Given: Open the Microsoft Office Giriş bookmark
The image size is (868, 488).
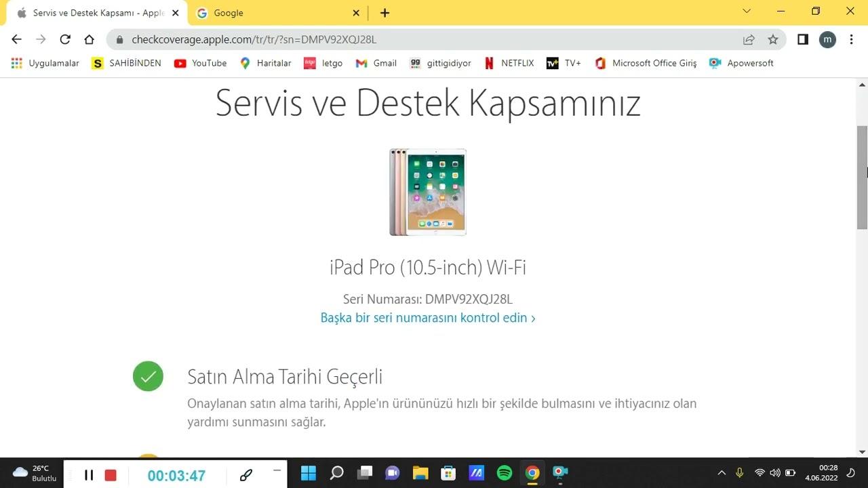Looking at the screenshot, I should (646, 63).
